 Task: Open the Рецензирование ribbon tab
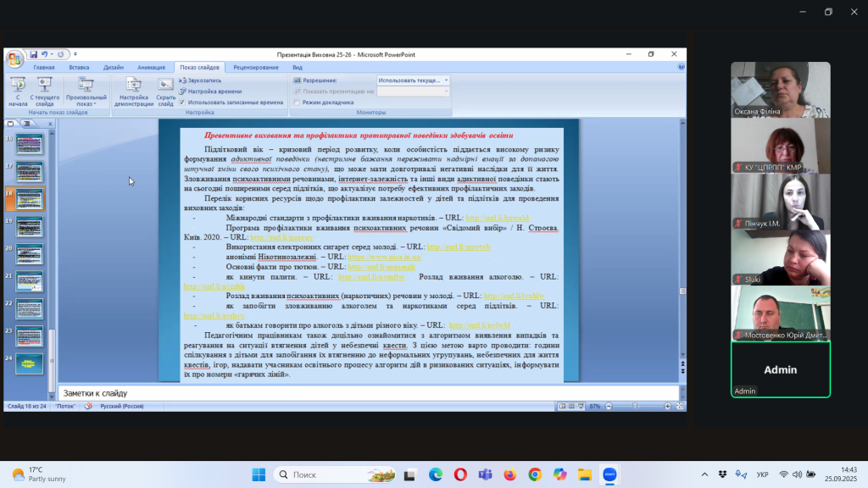256,67
